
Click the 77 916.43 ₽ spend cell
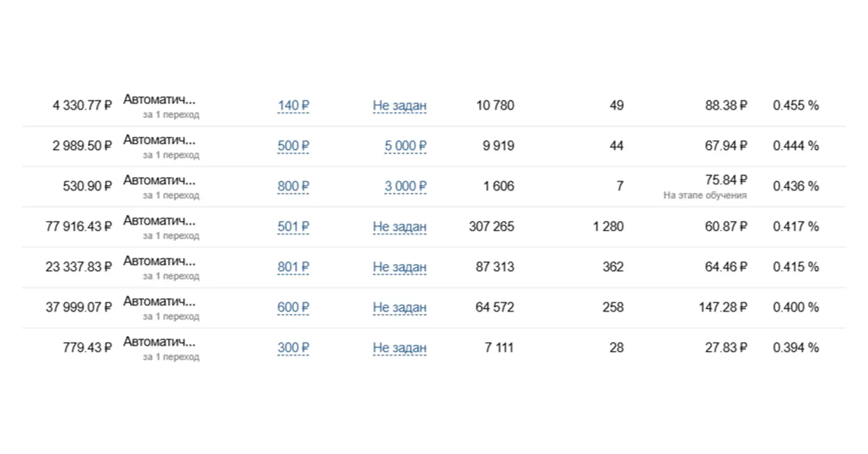[x=79, y=226]
